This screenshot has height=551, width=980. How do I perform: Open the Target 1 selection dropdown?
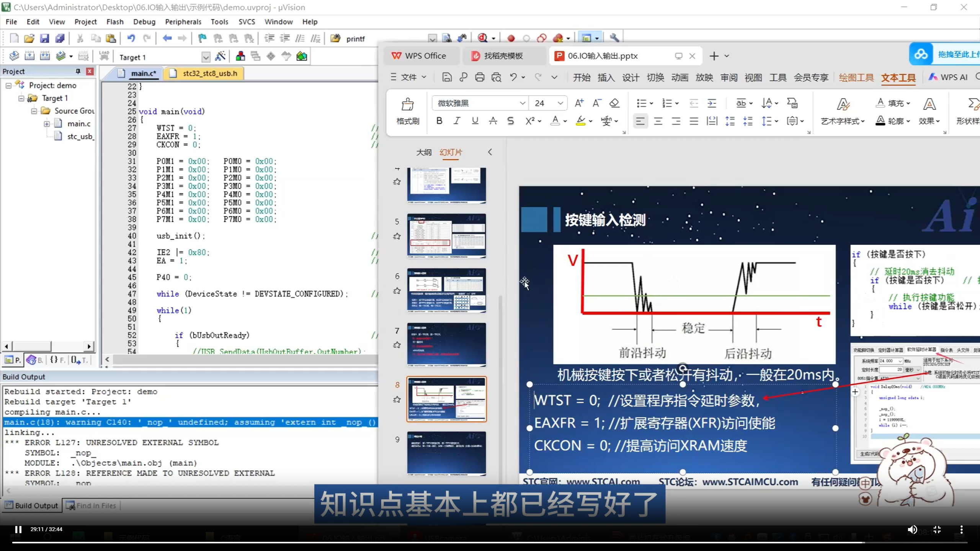click(x=206, y=57)
